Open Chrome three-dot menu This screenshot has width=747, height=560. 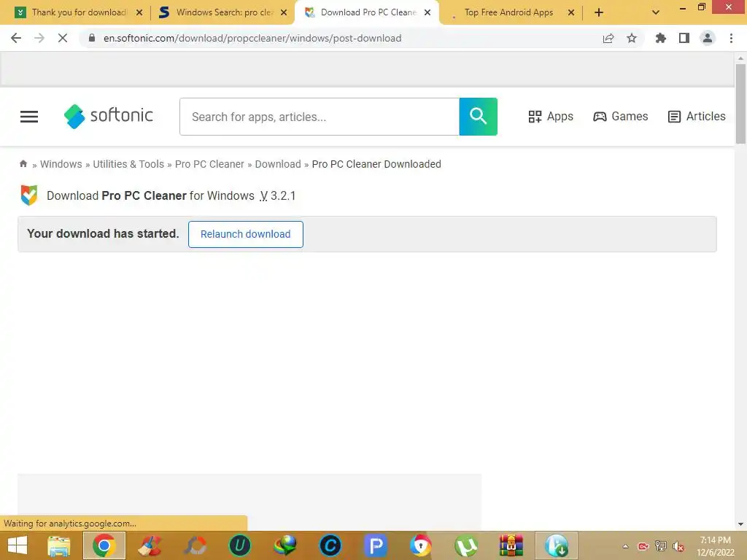pyautogui.click(x=731, y=38)
